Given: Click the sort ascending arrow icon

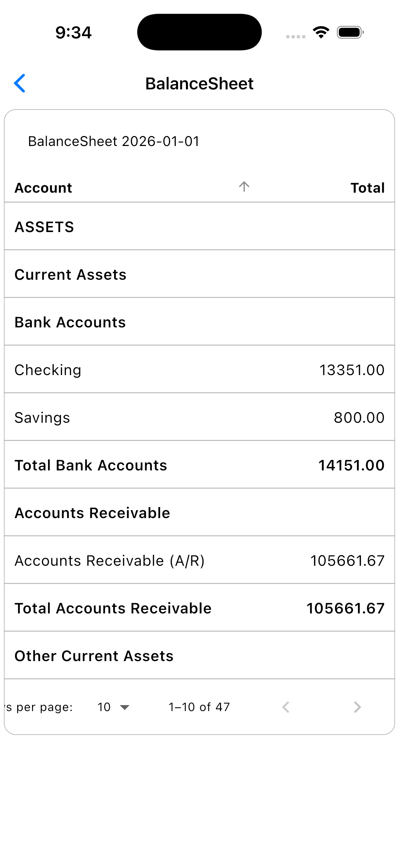Looking at the screenshot, I should (x=244, y=187).
